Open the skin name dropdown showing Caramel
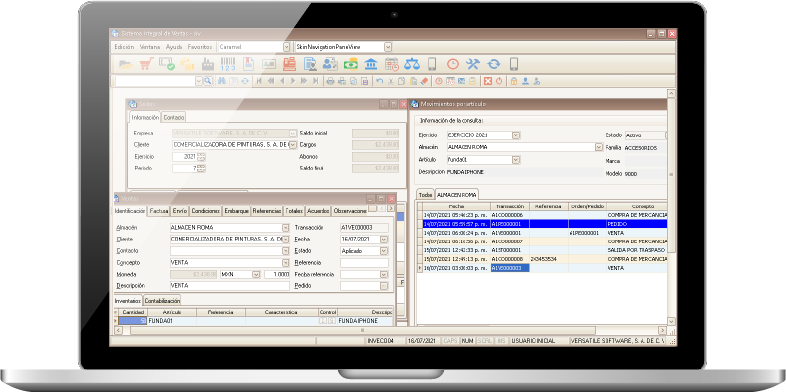The image size is (786, 392). point(286,47)
